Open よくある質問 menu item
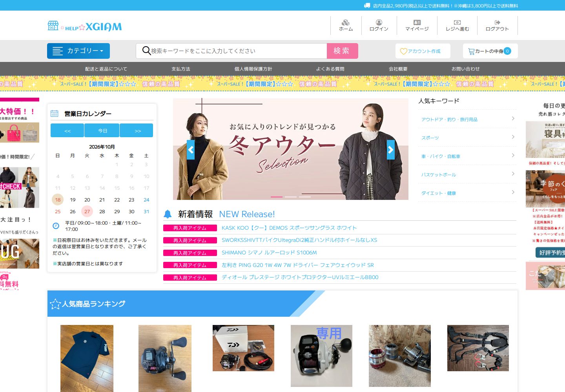565x392 pixels. [x=330, y=69]
